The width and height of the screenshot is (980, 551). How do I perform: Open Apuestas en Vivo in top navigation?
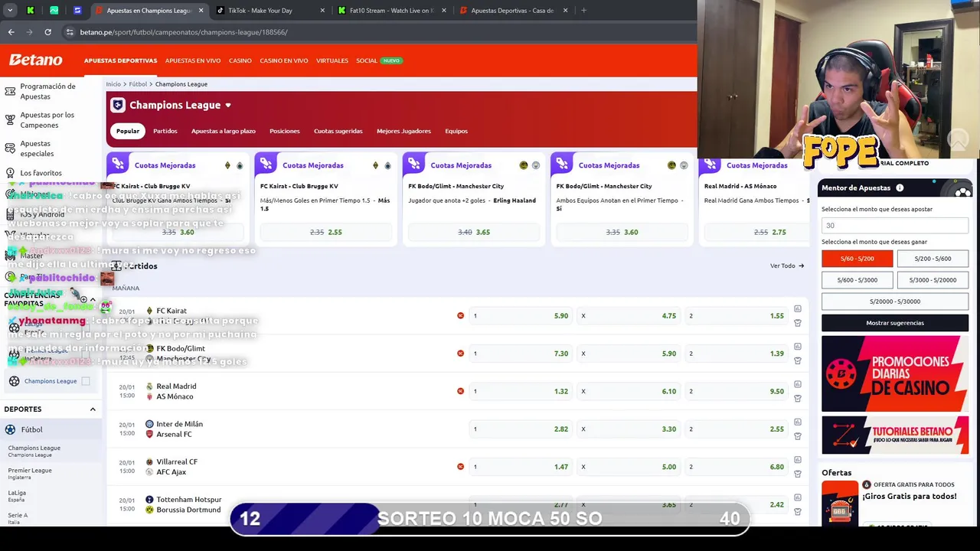[x=193, y=60]
